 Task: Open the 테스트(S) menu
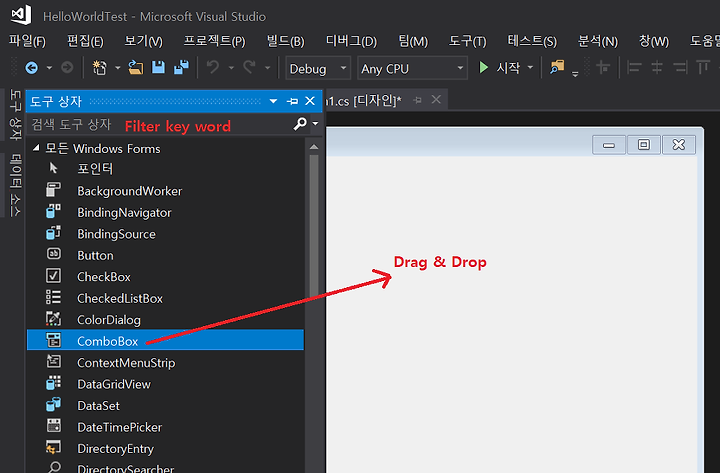(x=532, y=41)
